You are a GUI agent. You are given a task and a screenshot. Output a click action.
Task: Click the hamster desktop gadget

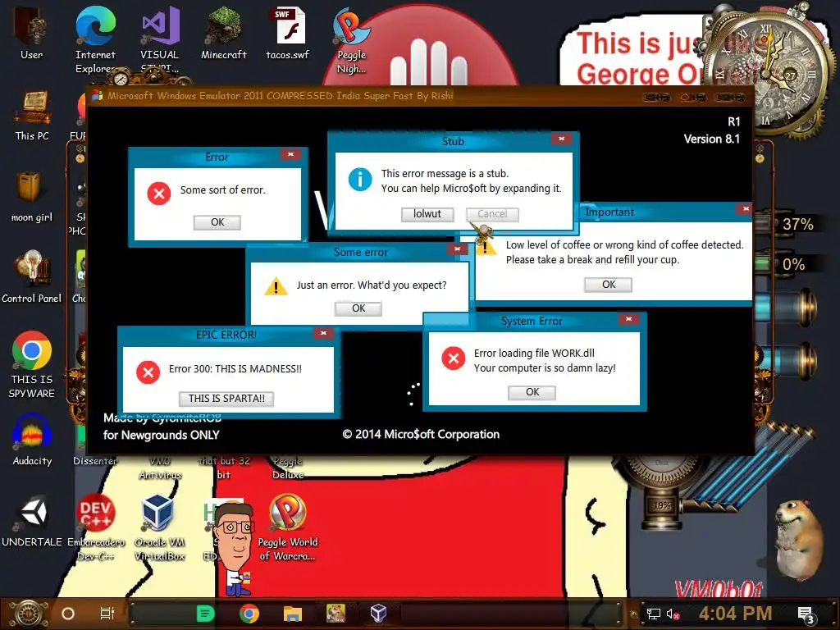[x=801, y=538]
